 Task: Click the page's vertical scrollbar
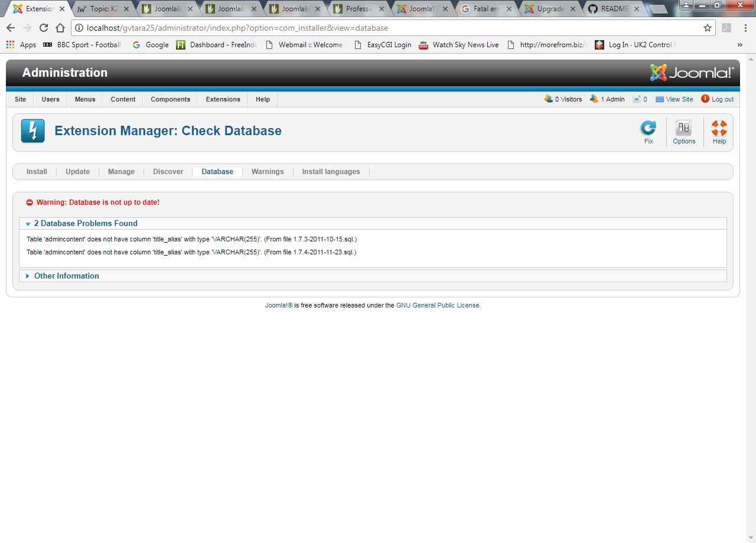(751, 298)
